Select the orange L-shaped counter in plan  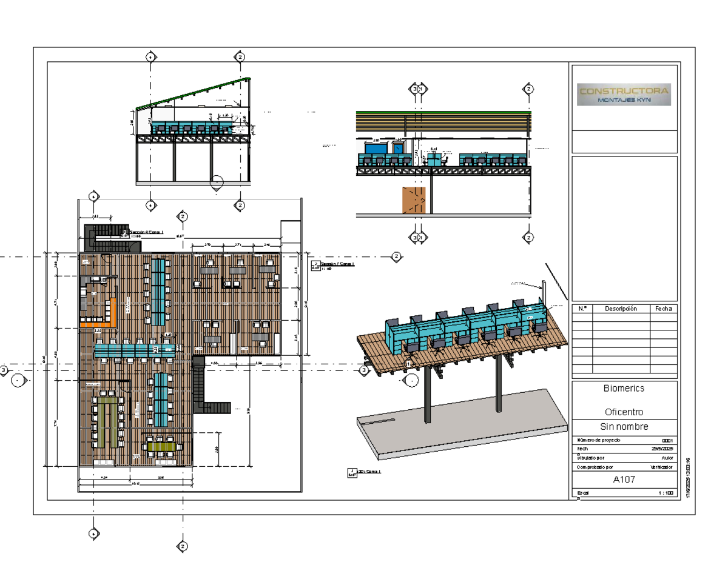point(101,315)
